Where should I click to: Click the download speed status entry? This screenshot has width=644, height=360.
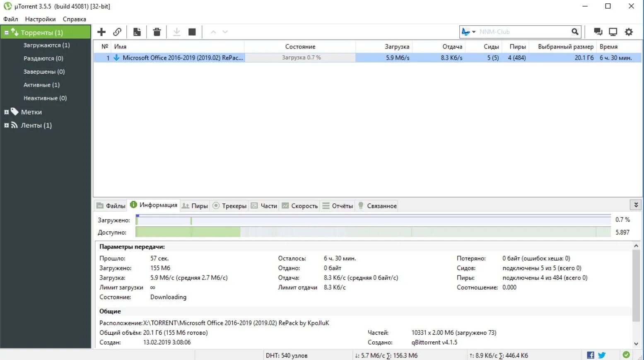(x=386, y=355)
